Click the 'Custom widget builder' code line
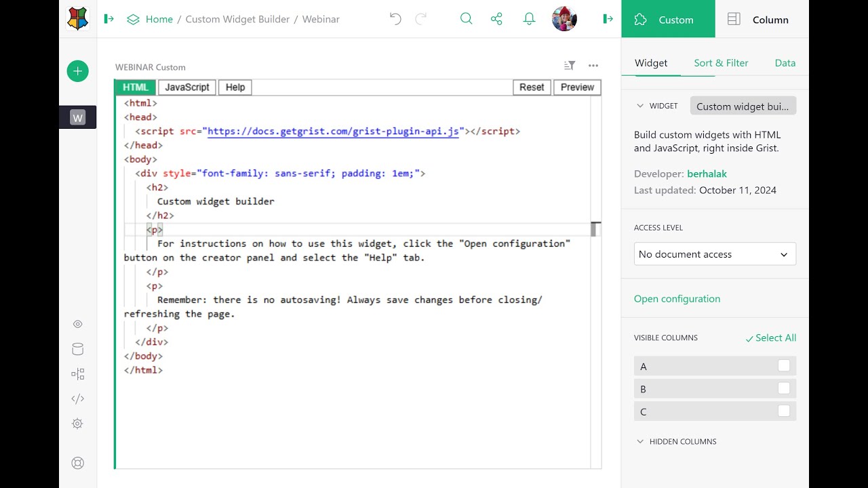The width and height of the screenshot is (868, 488). click(x=216, y=201)
